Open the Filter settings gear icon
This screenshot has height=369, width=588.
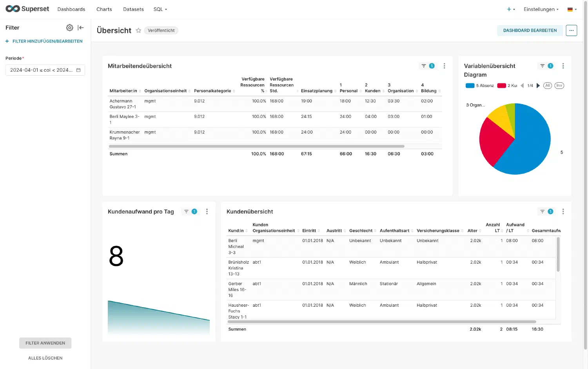coord(70,27)
